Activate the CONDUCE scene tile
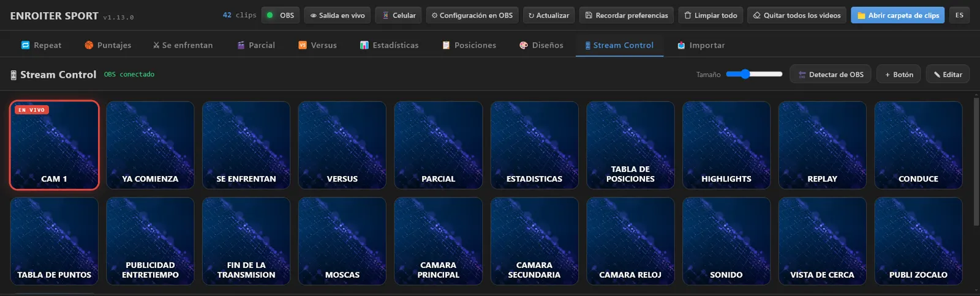The width and height of the screenshot is (980, 296). click(919, 146)
